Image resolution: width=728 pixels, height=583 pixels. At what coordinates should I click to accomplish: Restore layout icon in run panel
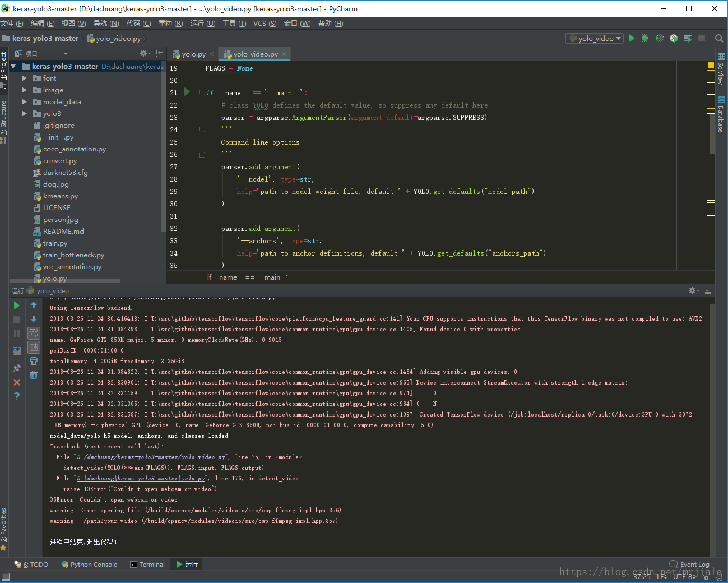coord(17,351)
